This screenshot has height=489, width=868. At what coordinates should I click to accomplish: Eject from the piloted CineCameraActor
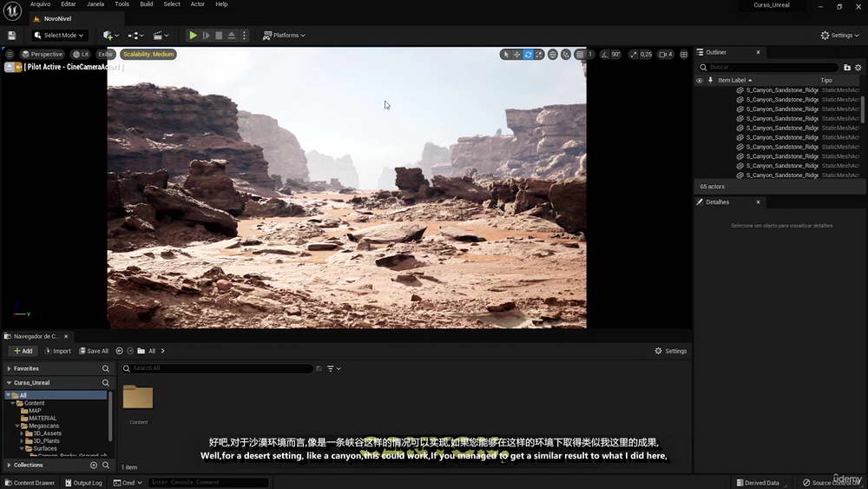click(10, 67)
